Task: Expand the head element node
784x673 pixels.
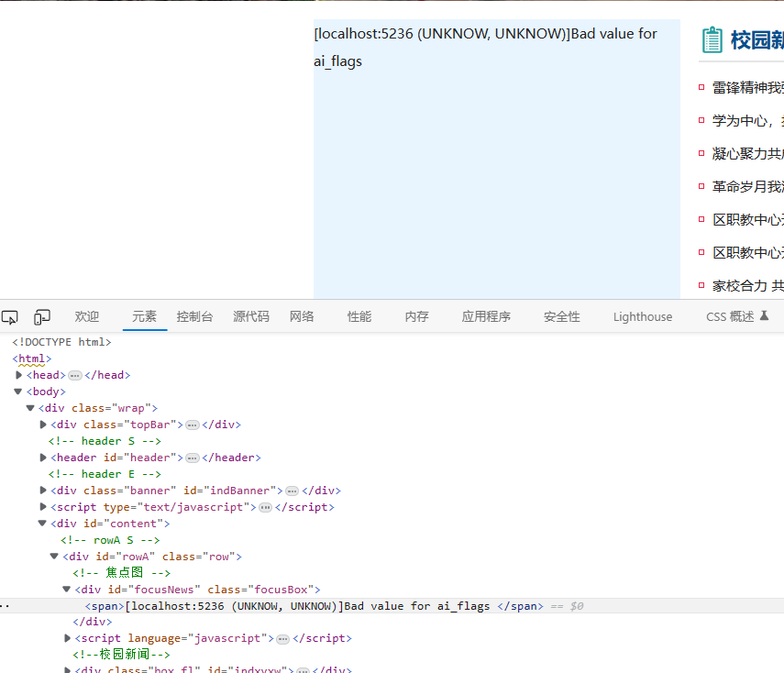Action: [x=19, y=375]
